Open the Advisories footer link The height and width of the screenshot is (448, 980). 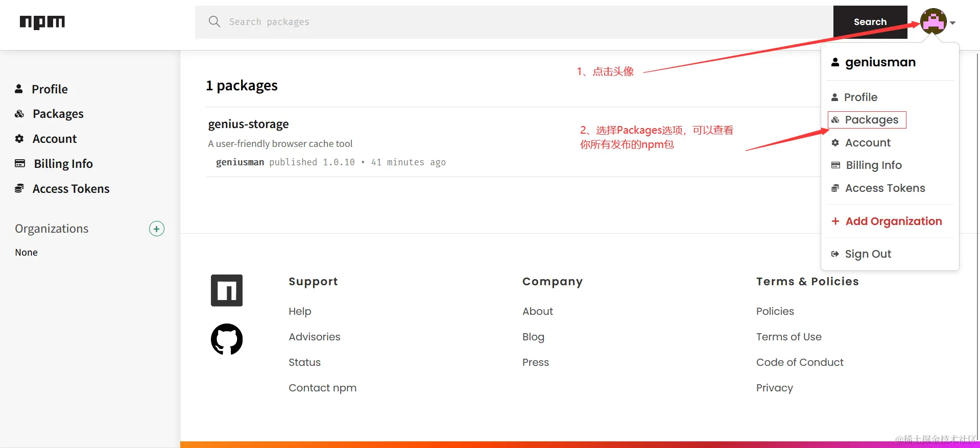point(315,337)
